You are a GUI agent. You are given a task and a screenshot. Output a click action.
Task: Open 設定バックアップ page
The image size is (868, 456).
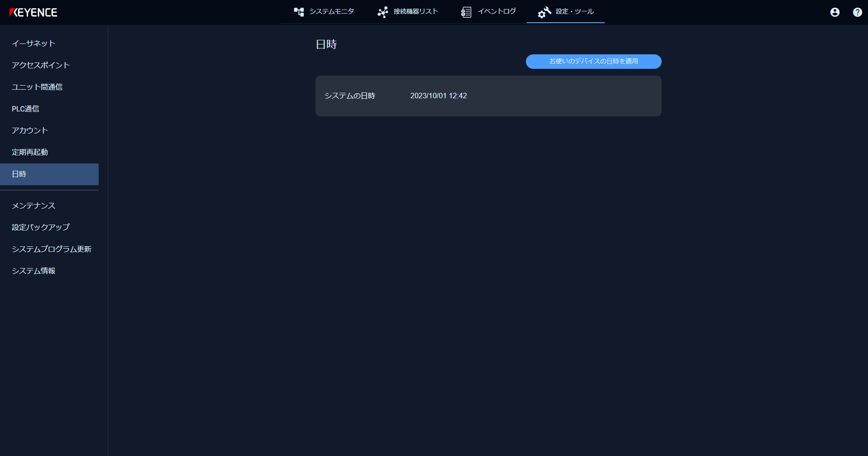pos(40,227)
